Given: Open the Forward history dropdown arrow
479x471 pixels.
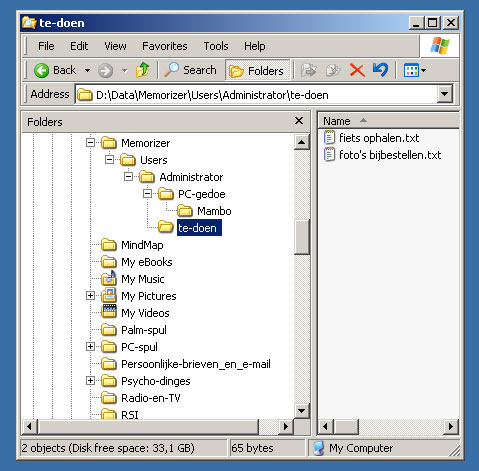Looking at the screenshot, I should tap(124, 70).
